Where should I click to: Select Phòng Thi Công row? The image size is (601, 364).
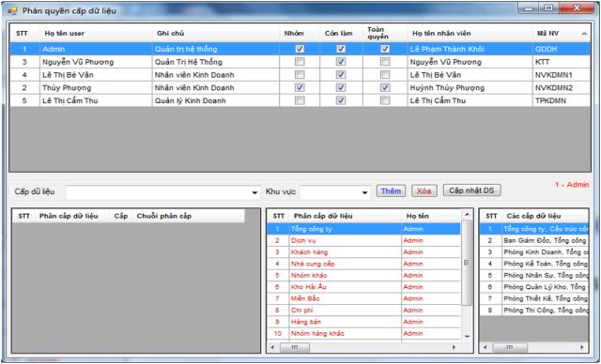coord(534,310)
